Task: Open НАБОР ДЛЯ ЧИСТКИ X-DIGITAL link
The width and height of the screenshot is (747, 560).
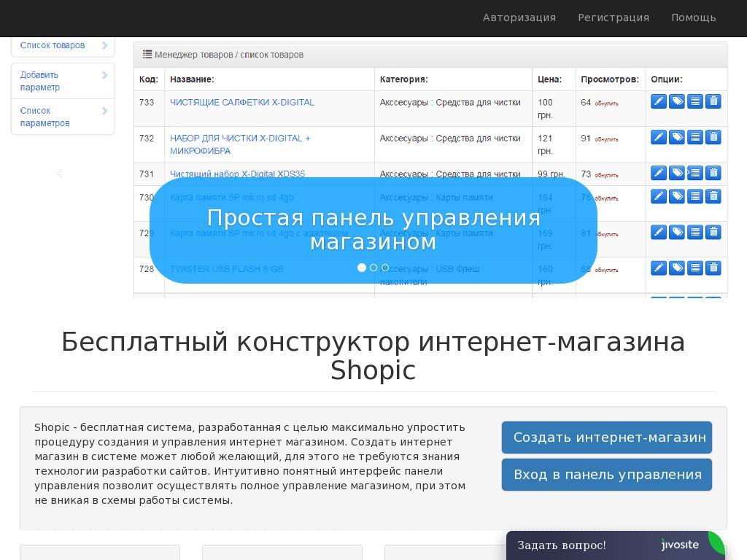Action: tap(240, 144)
